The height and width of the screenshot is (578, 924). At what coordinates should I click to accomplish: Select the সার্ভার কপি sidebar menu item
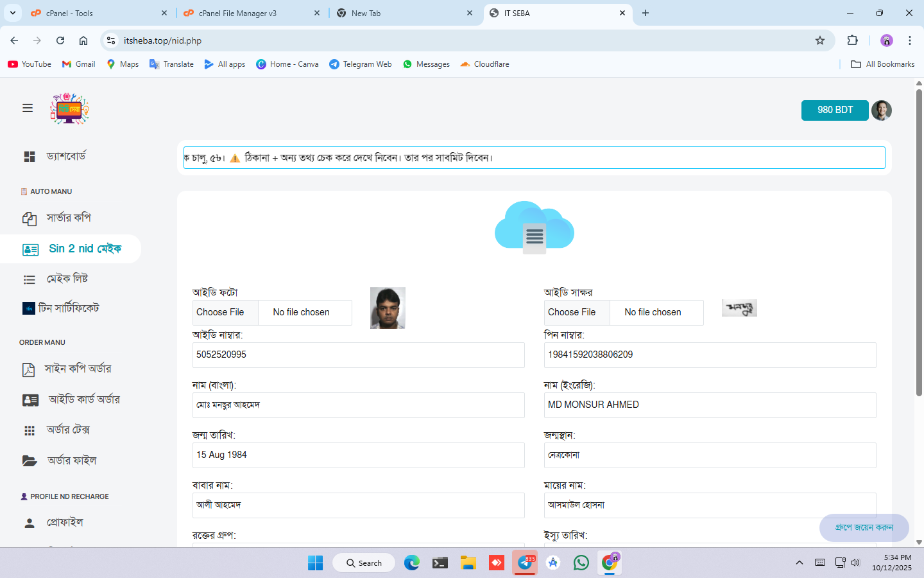pos(68,218)
